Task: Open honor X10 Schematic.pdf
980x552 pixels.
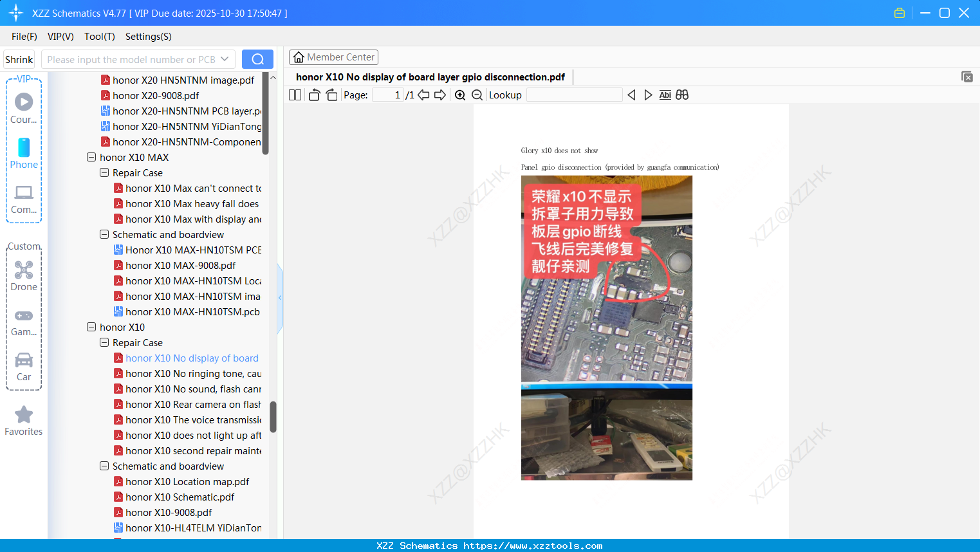Action: pyautogui.click(x=174, y=497)
